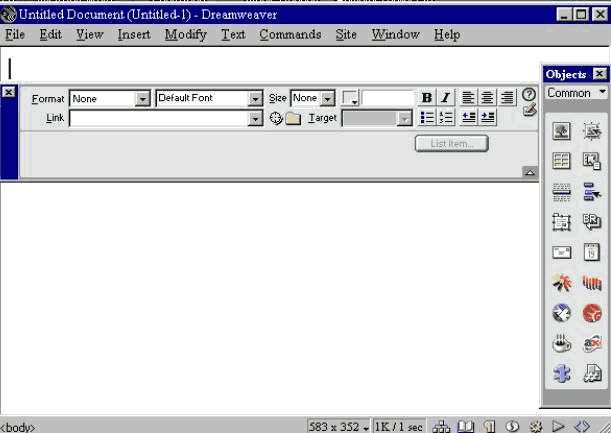This screenshot has width=611, height=433.
Task: Open the Commands menu
Action: click(290, 35)
